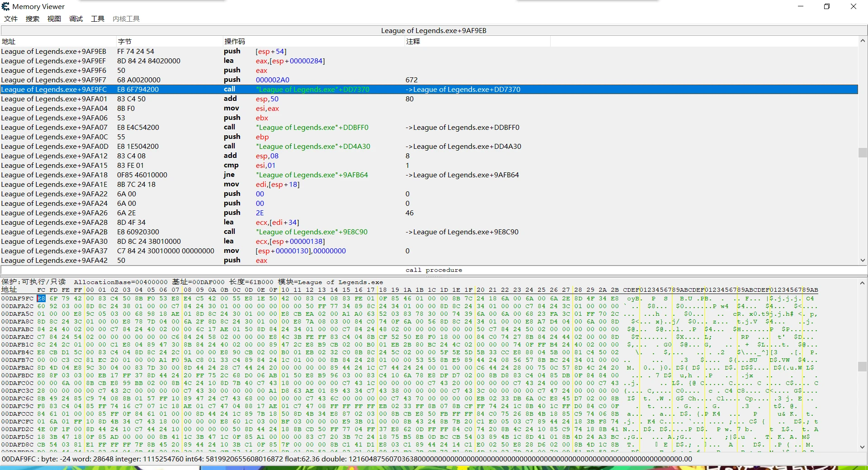
Task: Click the 字节 column header
Action: (x=170, y=41)
